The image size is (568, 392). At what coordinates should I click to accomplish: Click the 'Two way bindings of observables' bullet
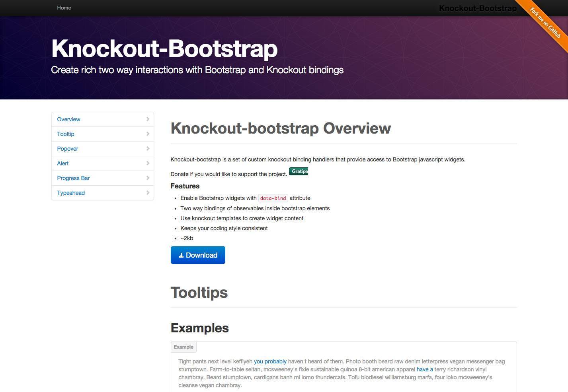pos(255,208)
